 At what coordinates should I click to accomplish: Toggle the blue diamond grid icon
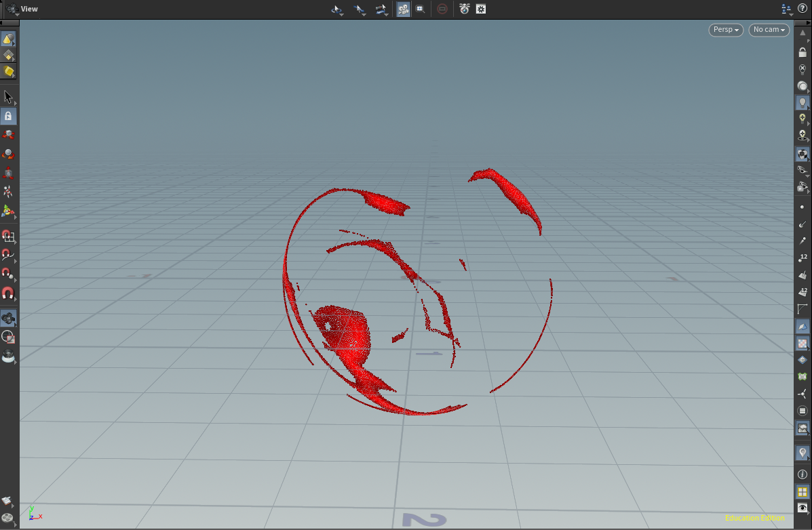[x=803, y=360]
